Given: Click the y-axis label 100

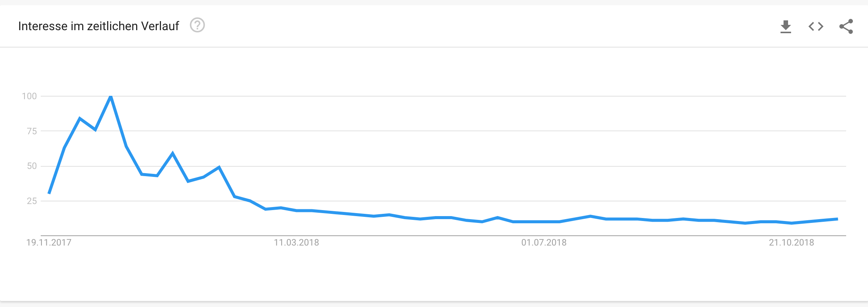Looking at the screenshot, I should pyautogui.click(x=29, y=96).
